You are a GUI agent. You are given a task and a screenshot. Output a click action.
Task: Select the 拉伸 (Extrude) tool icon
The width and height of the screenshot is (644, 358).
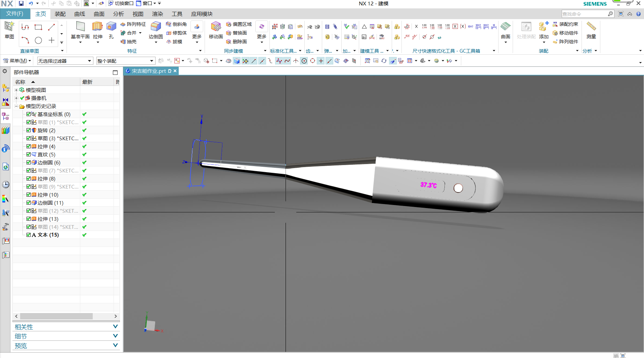point(97,27)
